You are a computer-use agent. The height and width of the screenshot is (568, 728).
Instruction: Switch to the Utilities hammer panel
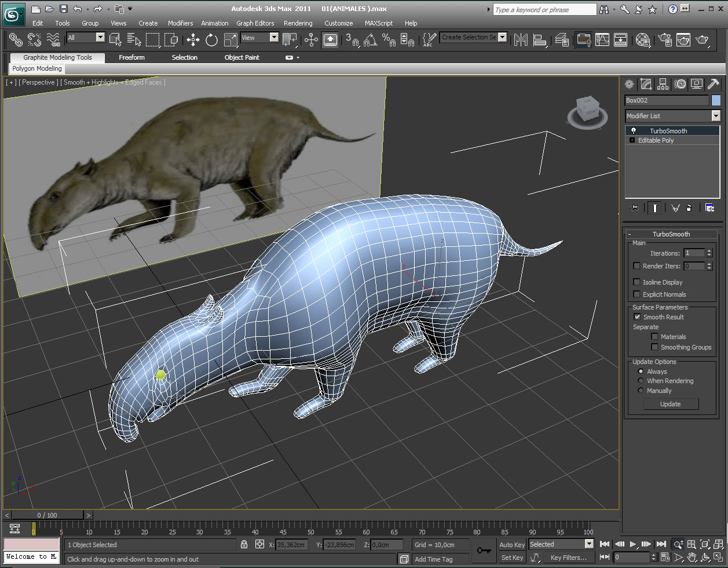coord(714,84)
